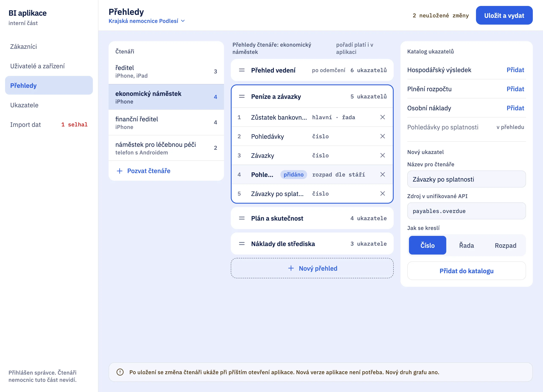Screen dimensions: 543x392
Task: Remove Zůstatek bankovn... indicator with X
Action: click(x=382, y=117)
